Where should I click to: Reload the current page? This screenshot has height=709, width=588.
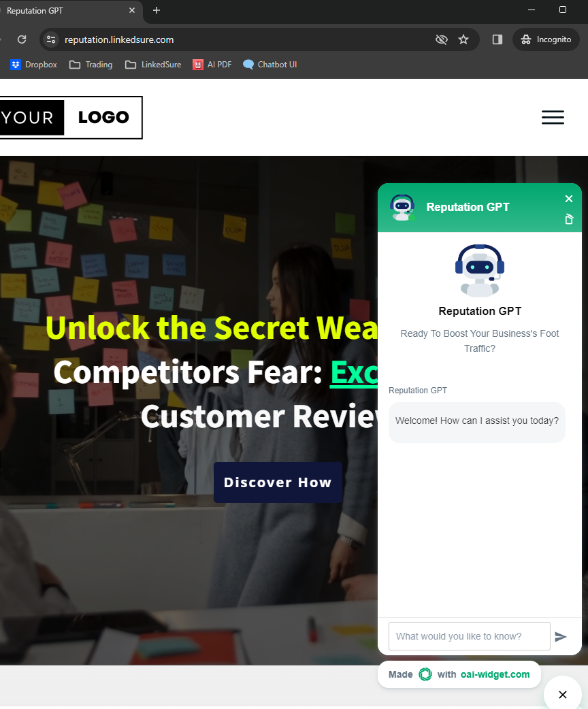pos(22,39)
